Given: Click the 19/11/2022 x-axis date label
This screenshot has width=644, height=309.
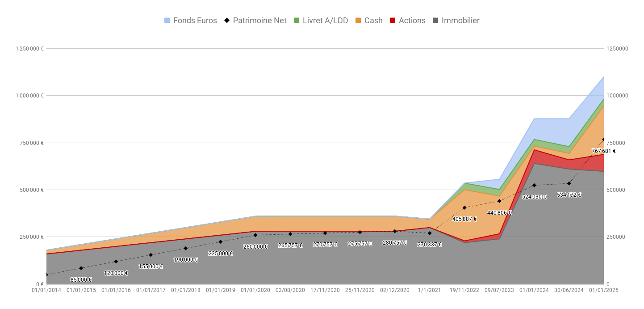Looking at the screenshot, I should tap(464, 290).
